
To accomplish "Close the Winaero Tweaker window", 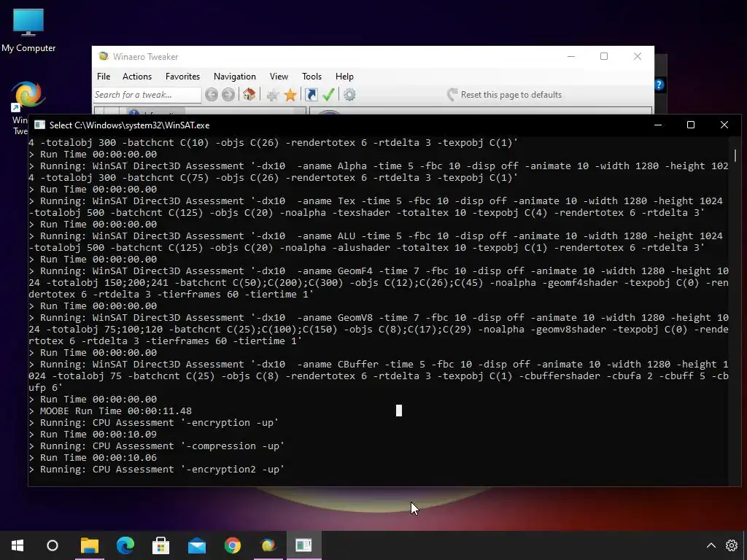I will tap(638, 56).
